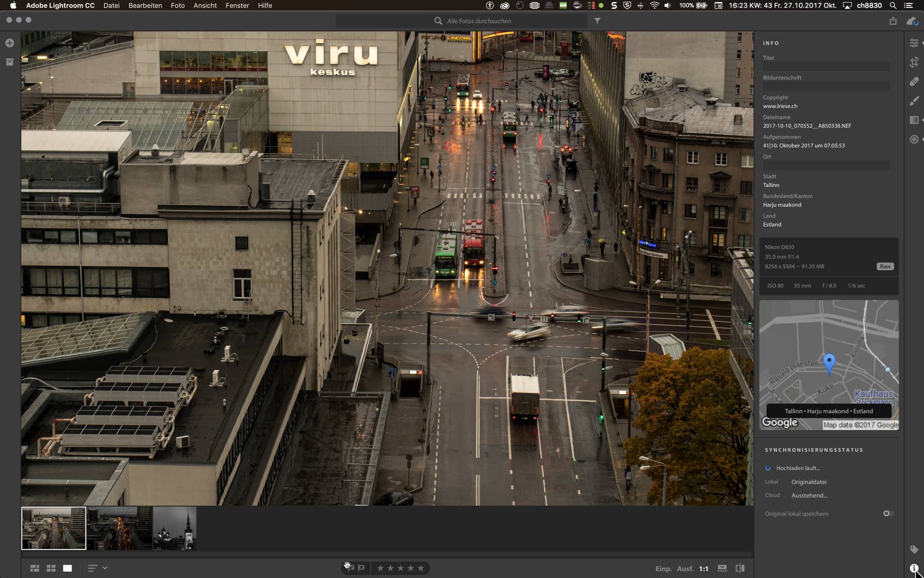This screenshot has width=924, height=578.
Task: Toggle the Info panel icon
Action: coord(914,568)
